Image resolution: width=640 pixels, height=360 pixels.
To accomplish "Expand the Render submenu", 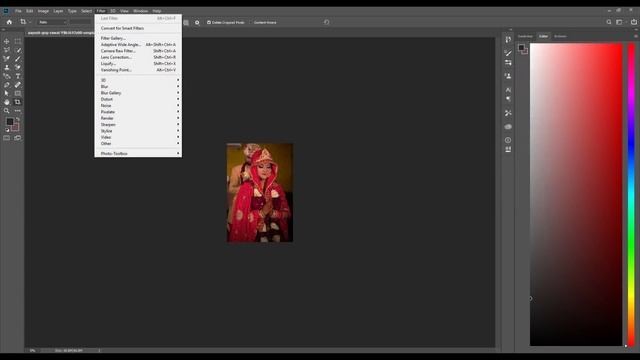I will [x=138, y=118].
